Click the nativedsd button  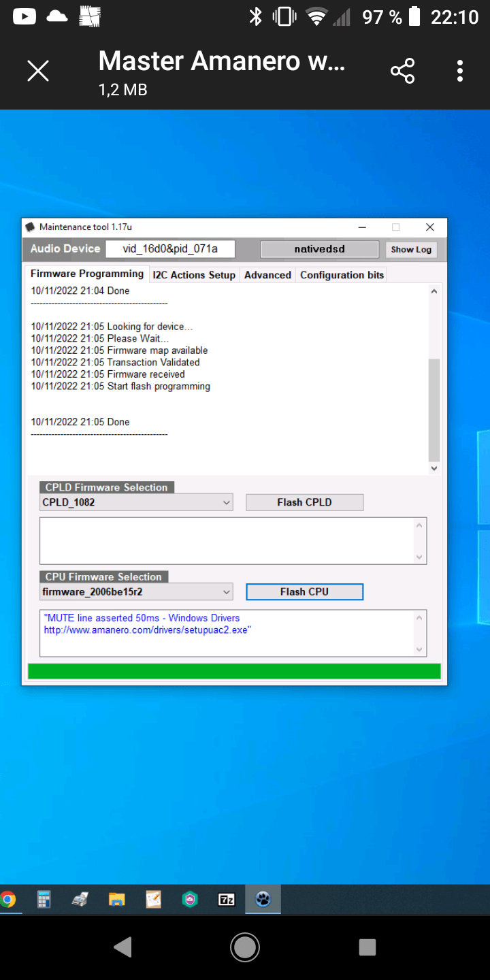click(x=319, y=249)
